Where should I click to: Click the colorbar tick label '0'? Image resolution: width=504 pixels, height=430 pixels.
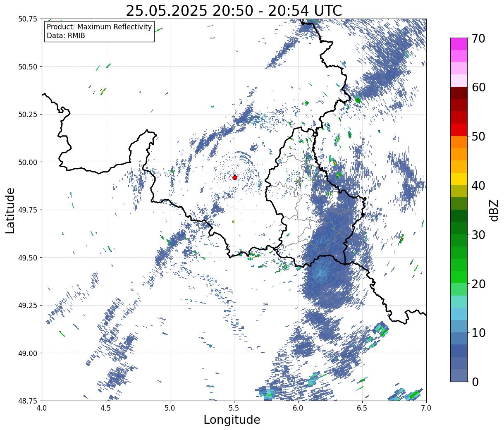click(475, 382)
